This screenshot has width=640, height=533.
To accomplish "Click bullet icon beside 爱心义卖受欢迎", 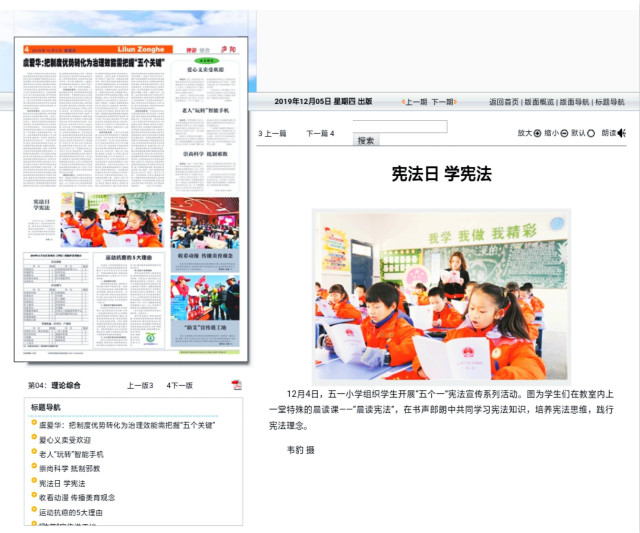I will 34,437.
